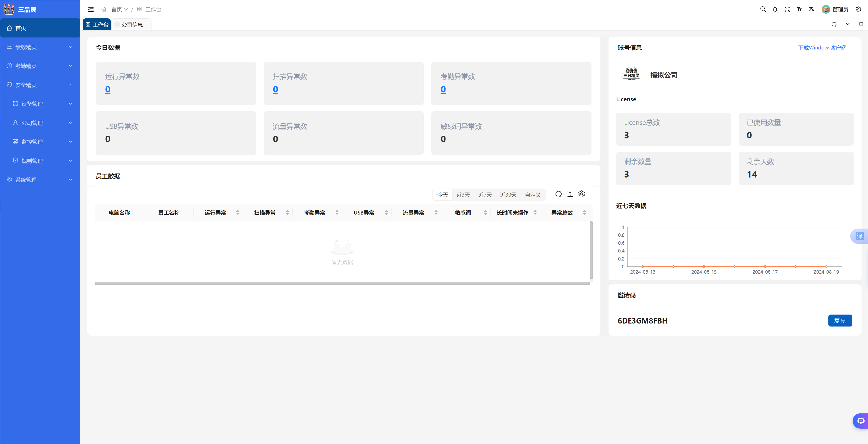This screenshot has width=868, height=444.
Task: Open employee table column settings gear
Action: [x=582, y=194]
